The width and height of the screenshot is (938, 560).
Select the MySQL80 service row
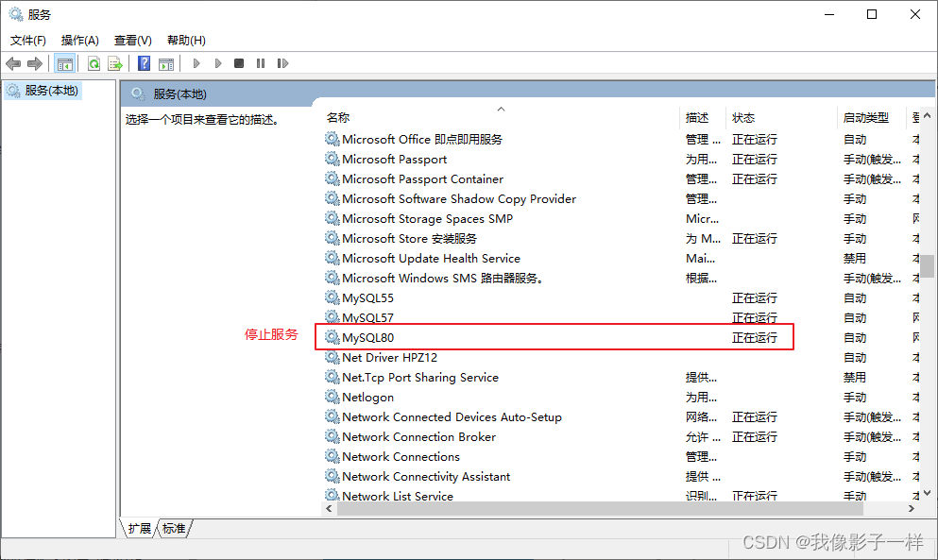619,337
